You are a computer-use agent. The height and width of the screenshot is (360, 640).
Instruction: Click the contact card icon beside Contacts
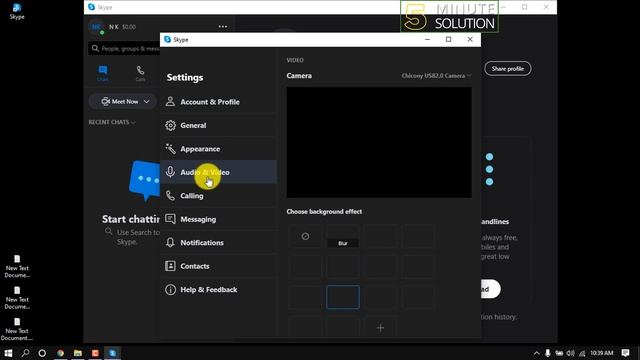(x=170, y=266)
